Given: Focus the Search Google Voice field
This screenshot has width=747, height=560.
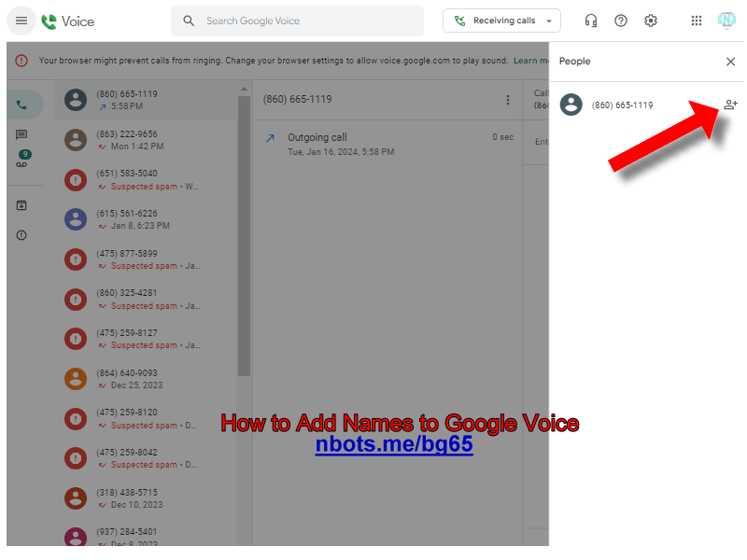Looking at the screenshot, I should click(x=297, y=21).
